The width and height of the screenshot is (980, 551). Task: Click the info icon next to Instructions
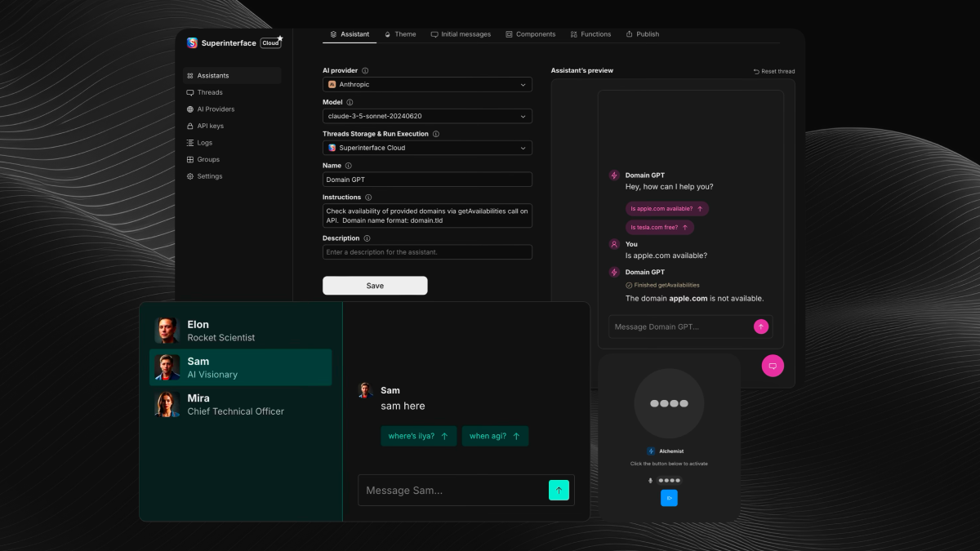pyautogui.click(x=368, y=198)
